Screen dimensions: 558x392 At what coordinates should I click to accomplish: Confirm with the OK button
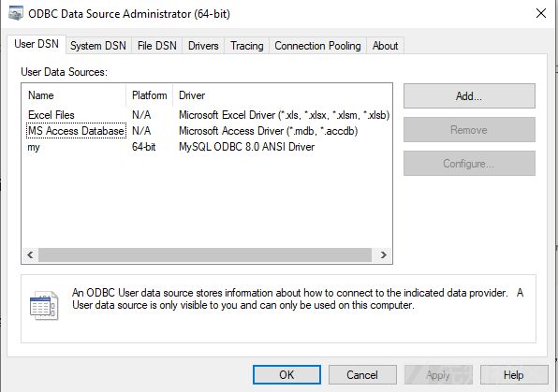pos(286,374)
